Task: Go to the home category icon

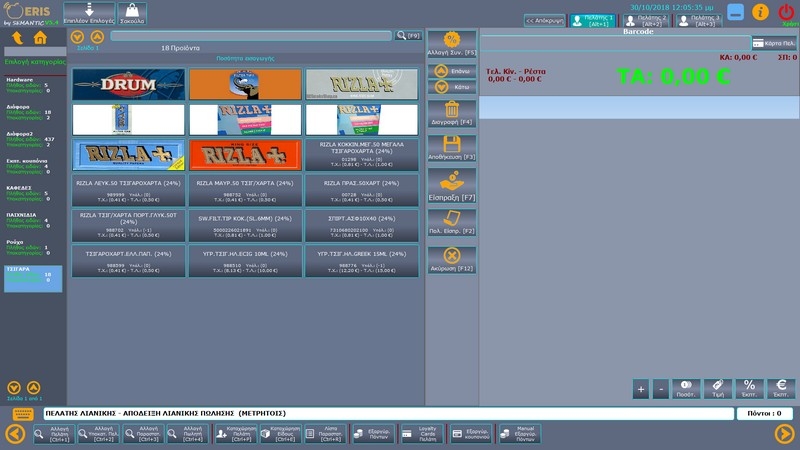Action: pos(40,38)
